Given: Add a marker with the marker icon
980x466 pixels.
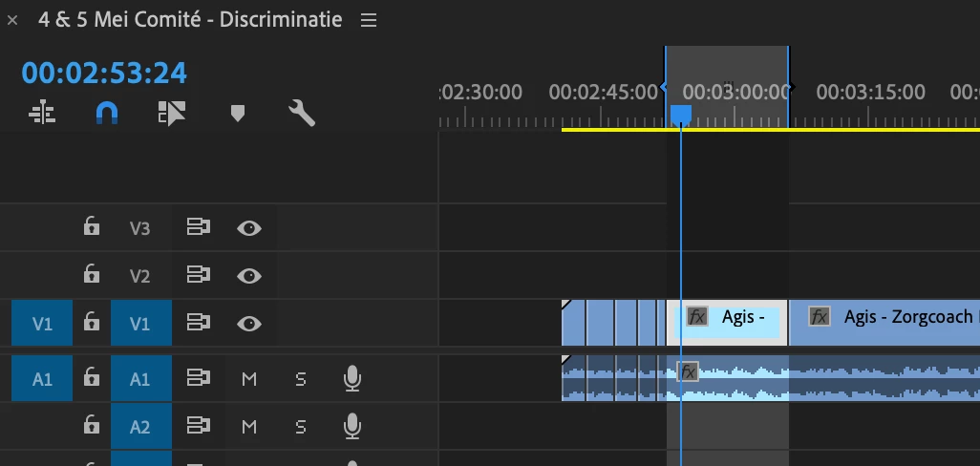Looking at the screenshot, I should pyautogui.click(x=238, y=114).
